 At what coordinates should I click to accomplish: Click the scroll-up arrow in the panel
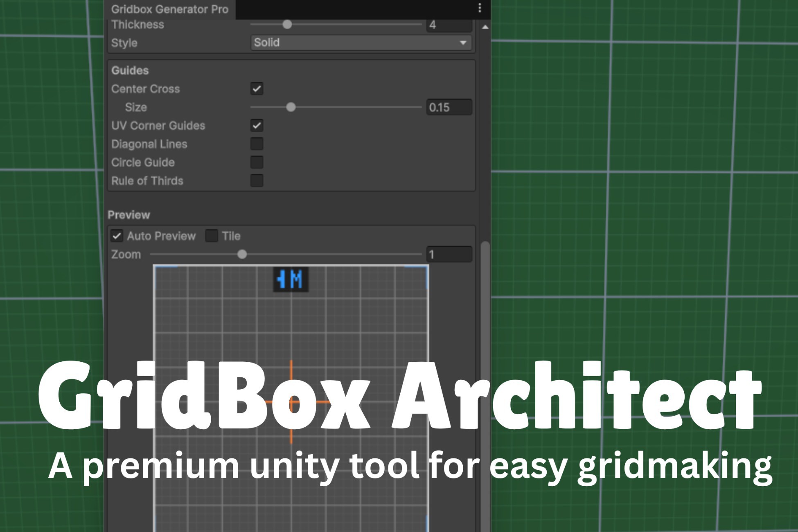485,27
